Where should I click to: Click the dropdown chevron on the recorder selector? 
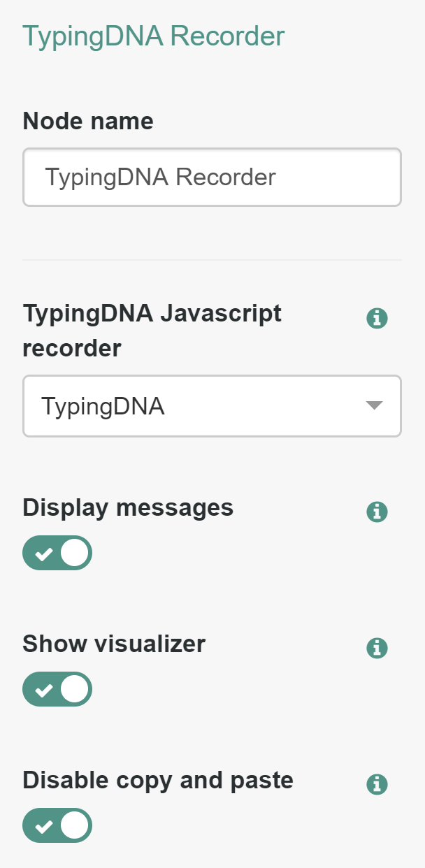[x=376, y=406]
